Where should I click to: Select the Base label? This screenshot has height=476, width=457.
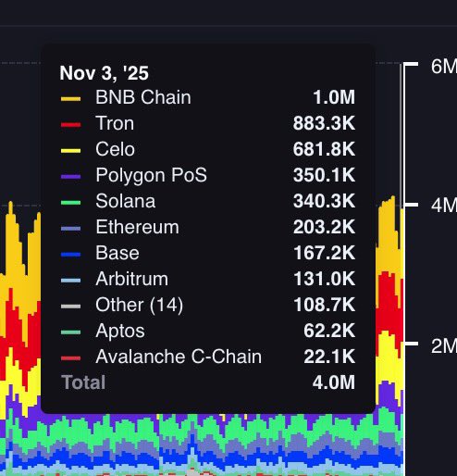(x=117, y=253)
